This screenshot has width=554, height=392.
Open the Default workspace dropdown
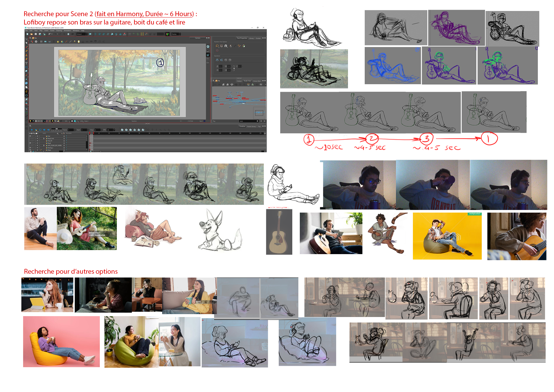tap(87, 34)
